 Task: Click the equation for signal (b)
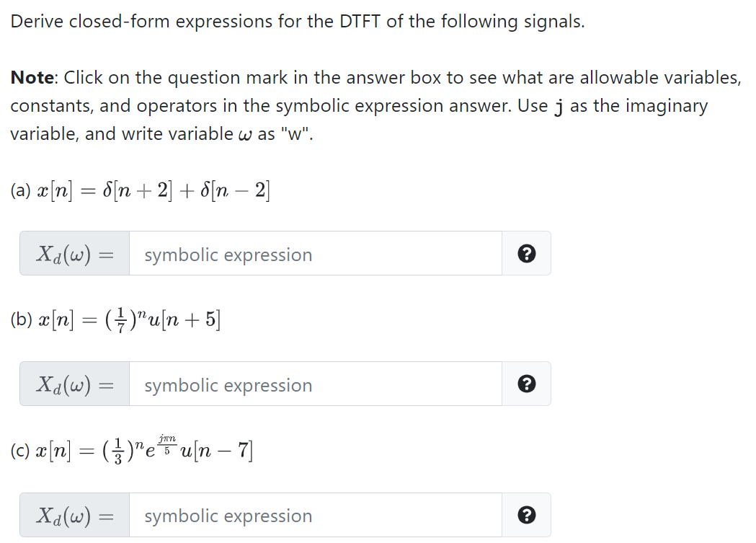pyautogui.click(x=115, y=319)
